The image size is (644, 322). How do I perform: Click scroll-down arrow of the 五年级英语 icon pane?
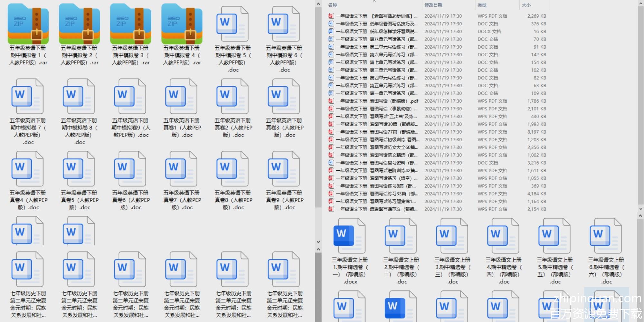pos(318,242)
